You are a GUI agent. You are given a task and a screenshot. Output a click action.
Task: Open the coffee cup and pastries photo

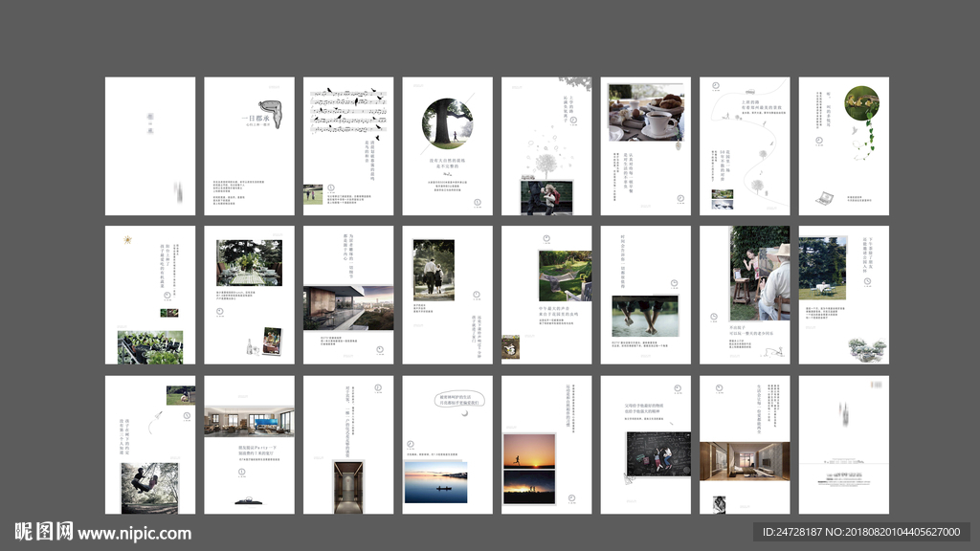tap(646, 112)
